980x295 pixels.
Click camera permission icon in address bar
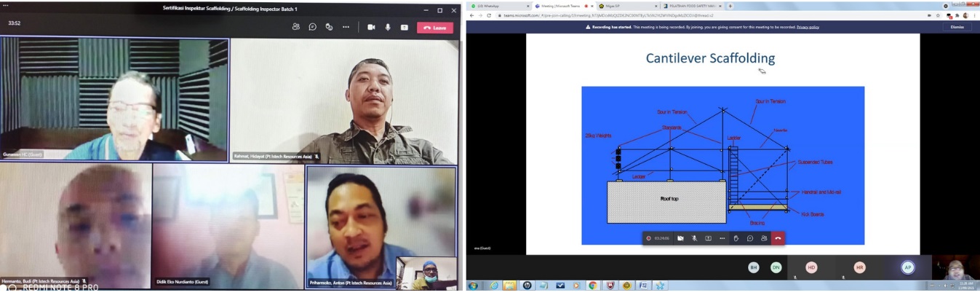coord(929,15)
